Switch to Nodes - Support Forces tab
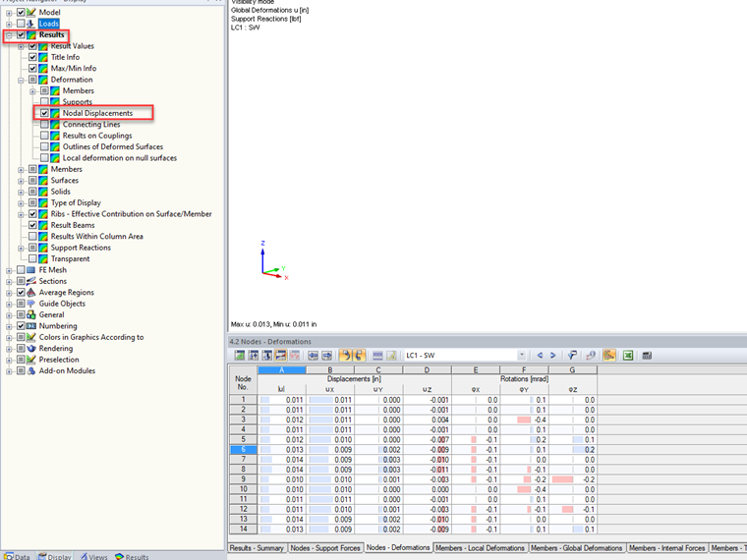 pyautogui.click(x=325, y=548)
